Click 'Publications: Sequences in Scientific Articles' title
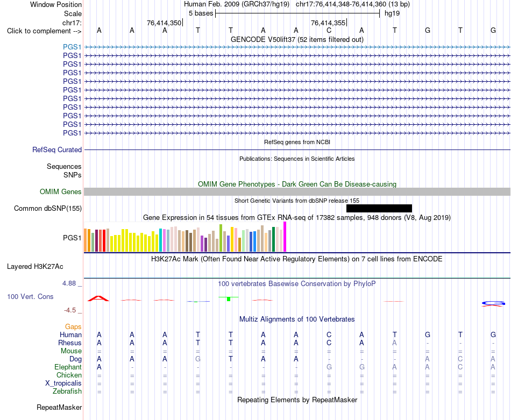The image size is (511, 420). point(297,159)
